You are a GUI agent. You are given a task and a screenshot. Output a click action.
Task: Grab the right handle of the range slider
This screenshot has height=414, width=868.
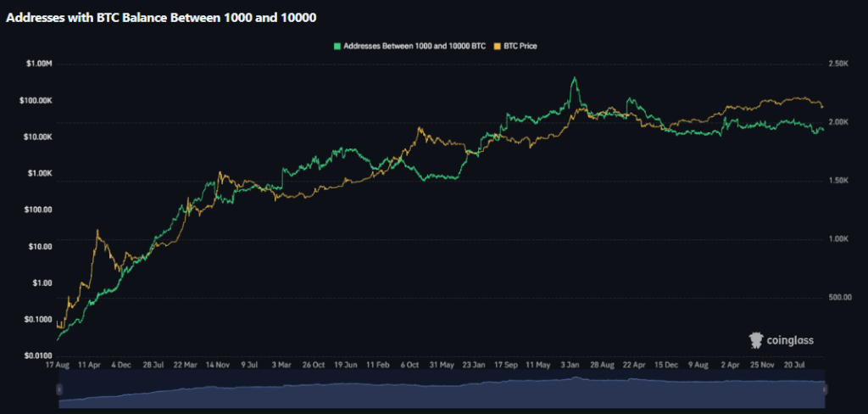point(825,389)
